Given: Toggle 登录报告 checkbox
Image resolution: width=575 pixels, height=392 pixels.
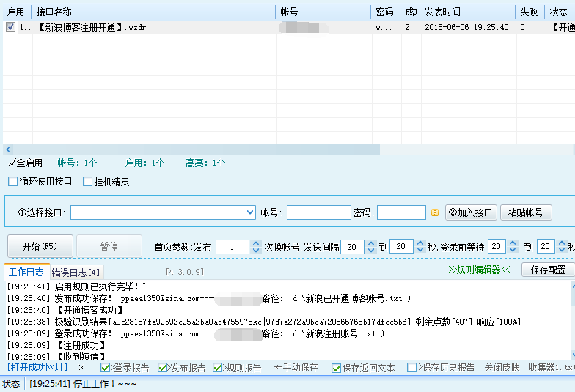Looking at the screenshot, I should point(106,368).
